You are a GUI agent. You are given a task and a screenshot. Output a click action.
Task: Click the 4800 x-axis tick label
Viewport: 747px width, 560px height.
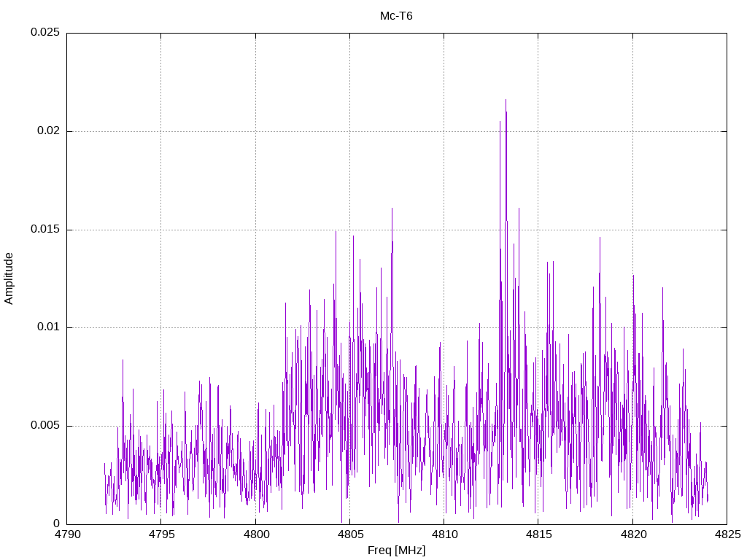(x=256, y=534)
